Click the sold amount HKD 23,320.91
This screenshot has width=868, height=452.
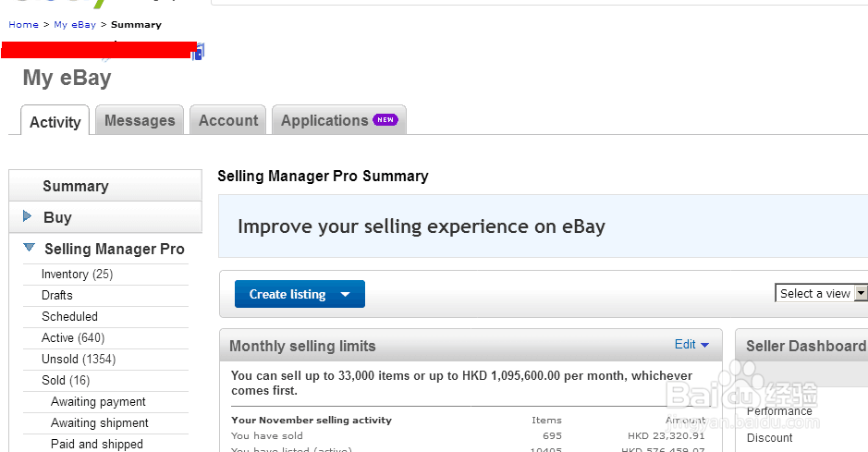tap(666, 436)
